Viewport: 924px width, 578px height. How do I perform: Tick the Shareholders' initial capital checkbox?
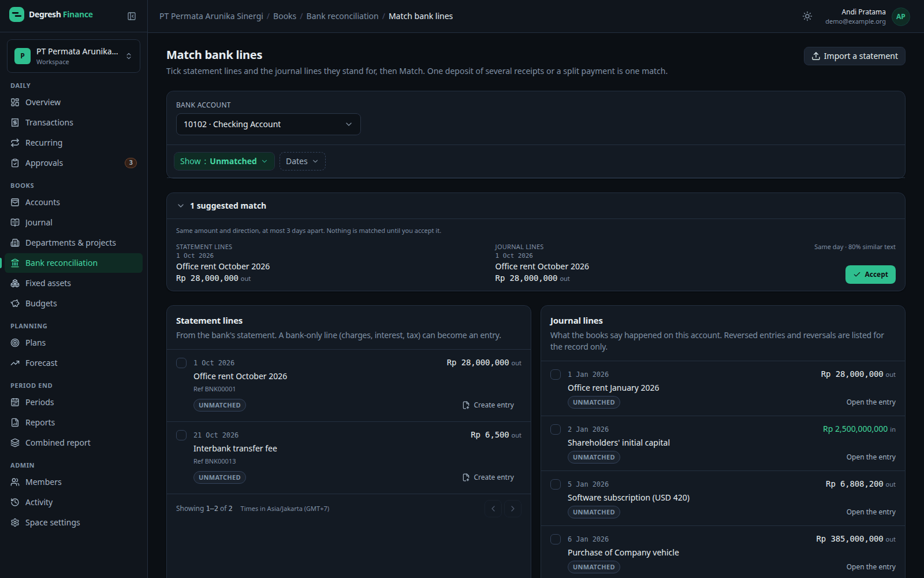[556, 429]
